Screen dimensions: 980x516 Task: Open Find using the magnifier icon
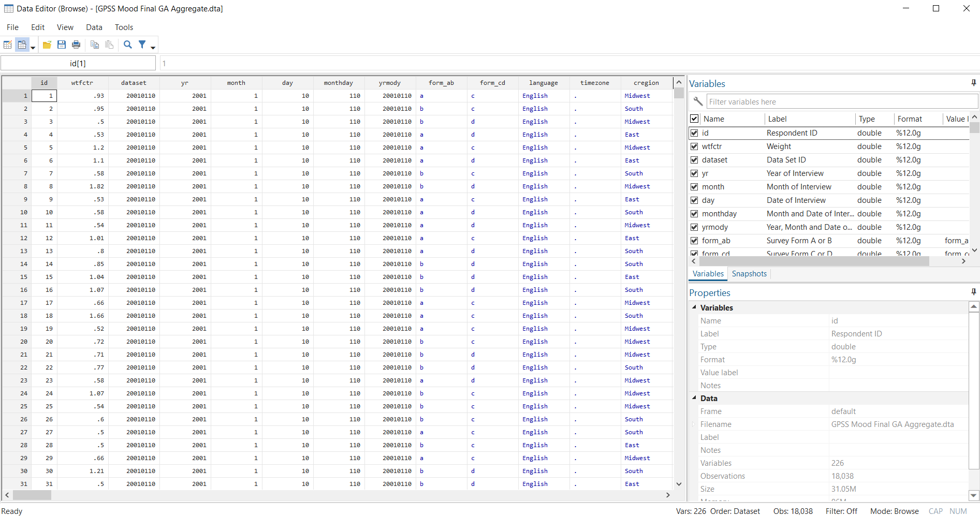click(127, 45)
